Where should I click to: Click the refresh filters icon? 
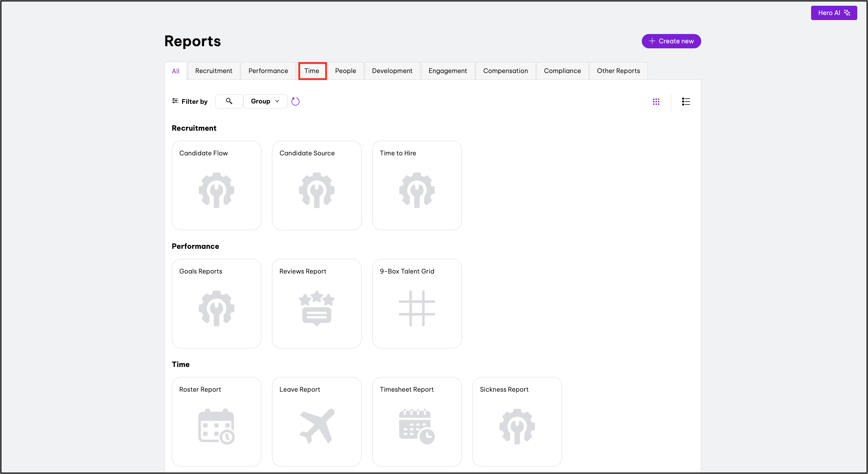click(x=295, y=102)
